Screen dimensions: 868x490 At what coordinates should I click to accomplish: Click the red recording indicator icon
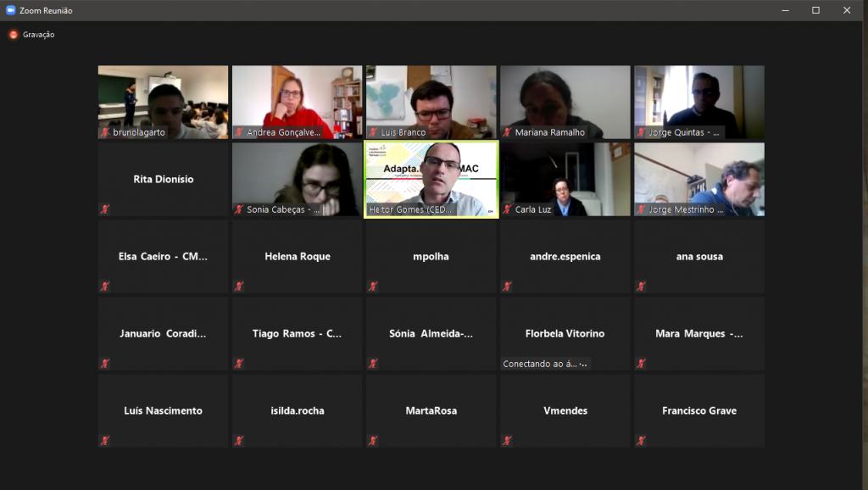[x=14, y=34]
